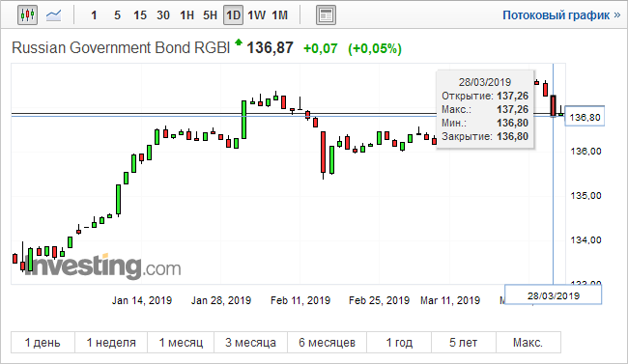Click the (+0,05%) percent change

375,48
